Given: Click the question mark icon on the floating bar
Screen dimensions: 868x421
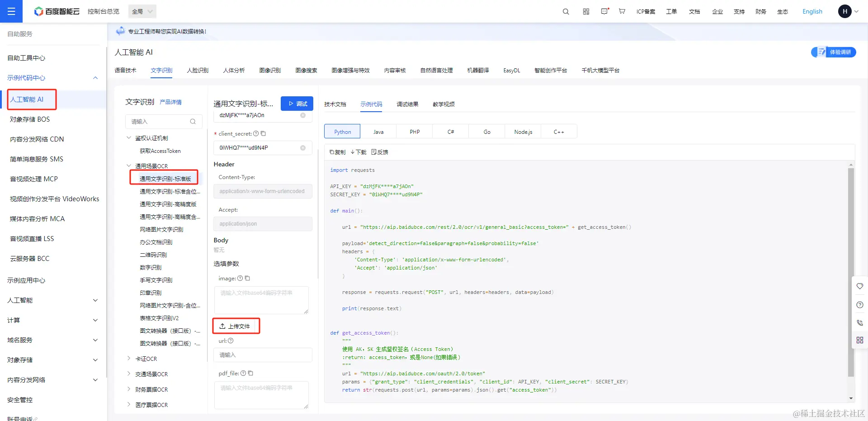Looking at the screenshot, I should [860, 305].
